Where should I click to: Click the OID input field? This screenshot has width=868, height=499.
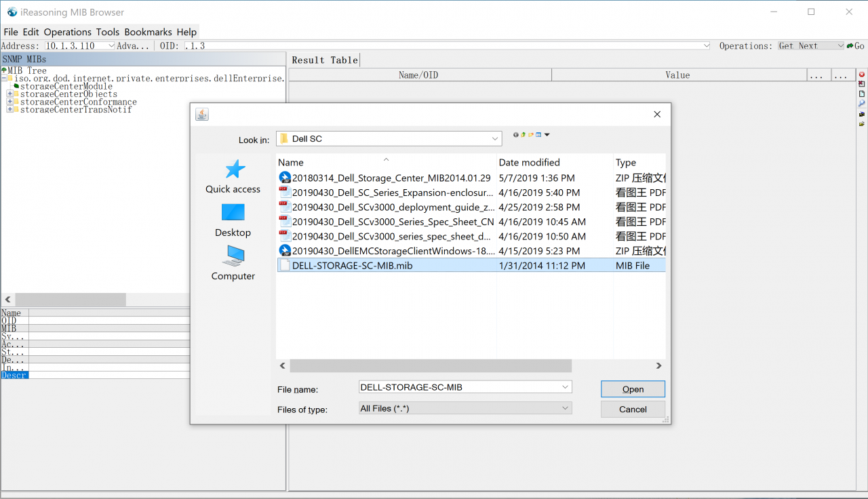(x=443, y=46)
